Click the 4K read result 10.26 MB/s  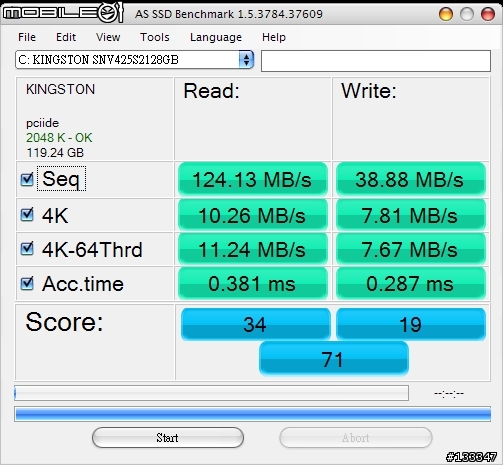click(253, 215)
